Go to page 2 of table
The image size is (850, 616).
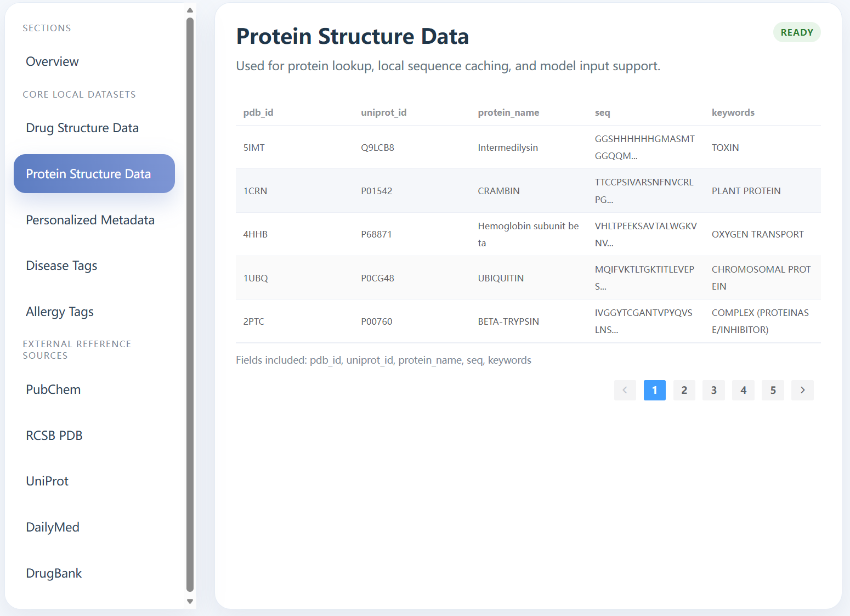pos(684,390)
